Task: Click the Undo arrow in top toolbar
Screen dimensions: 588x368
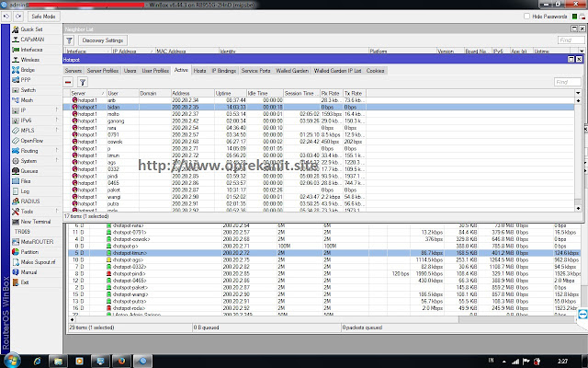Action: click(6, 17)
